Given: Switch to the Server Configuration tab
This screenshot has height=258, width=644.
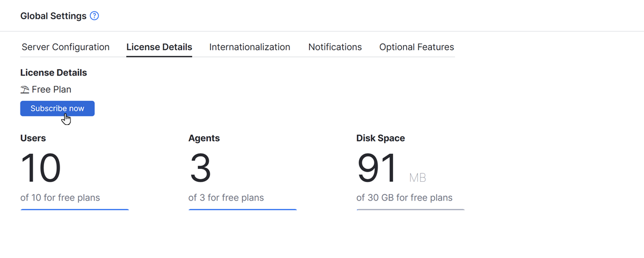Looking at the screenshot, I should [66, 47].
